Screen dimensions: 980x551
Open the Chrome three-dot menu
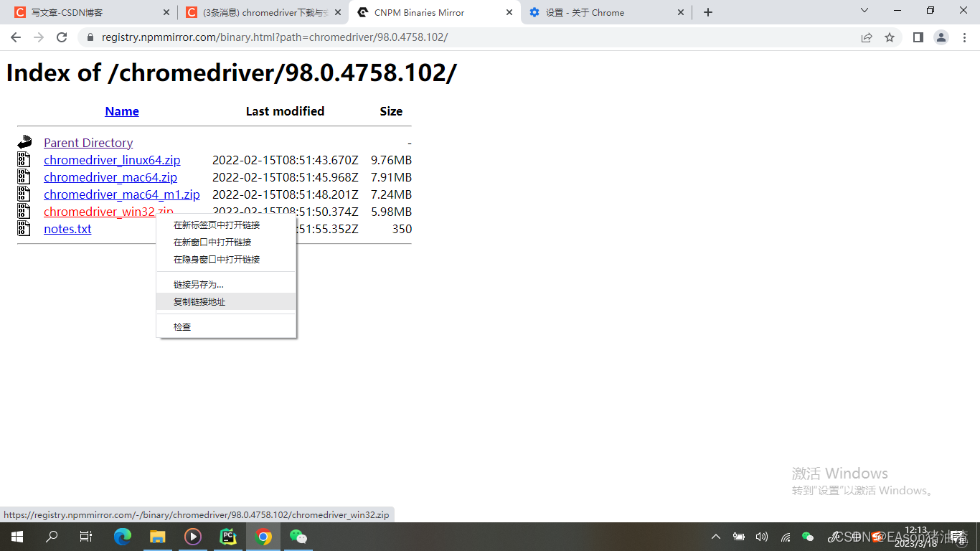point(963,37)
